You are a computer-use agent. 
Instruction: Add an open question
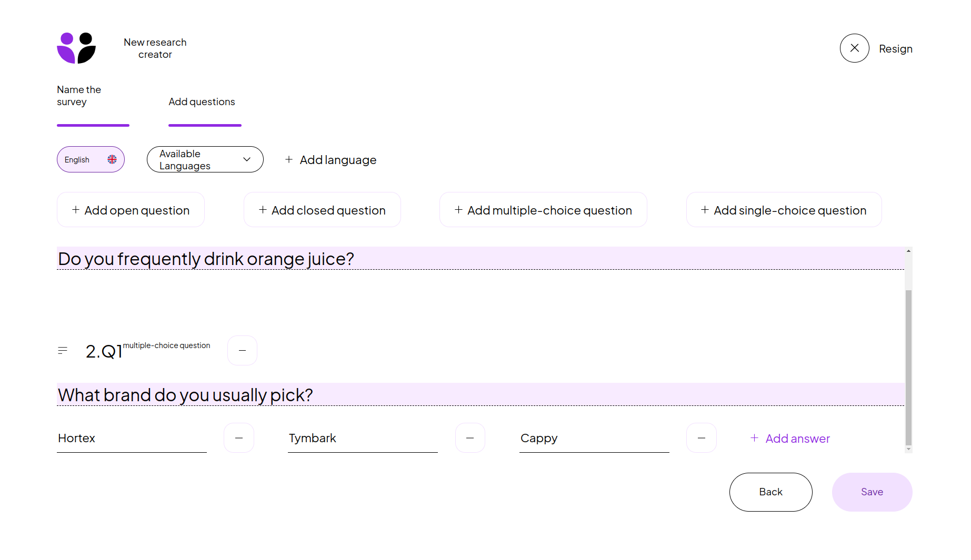tap(131, 210)
